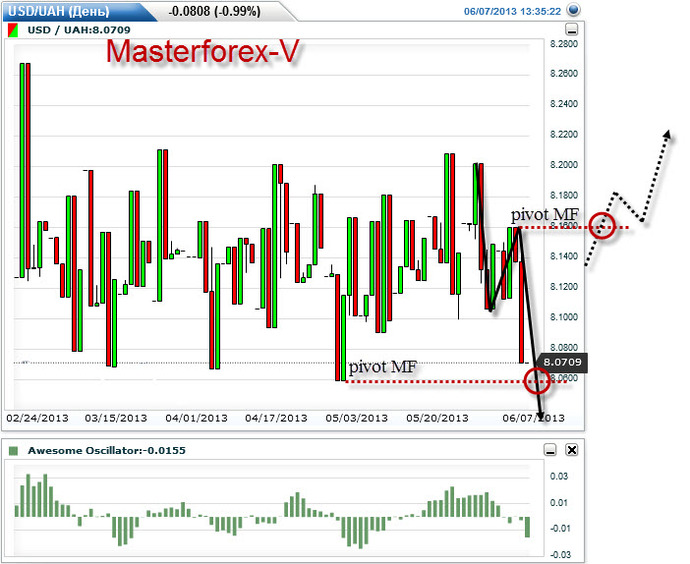Click the -0.01 oscillator axis label

tap(559, 528)
